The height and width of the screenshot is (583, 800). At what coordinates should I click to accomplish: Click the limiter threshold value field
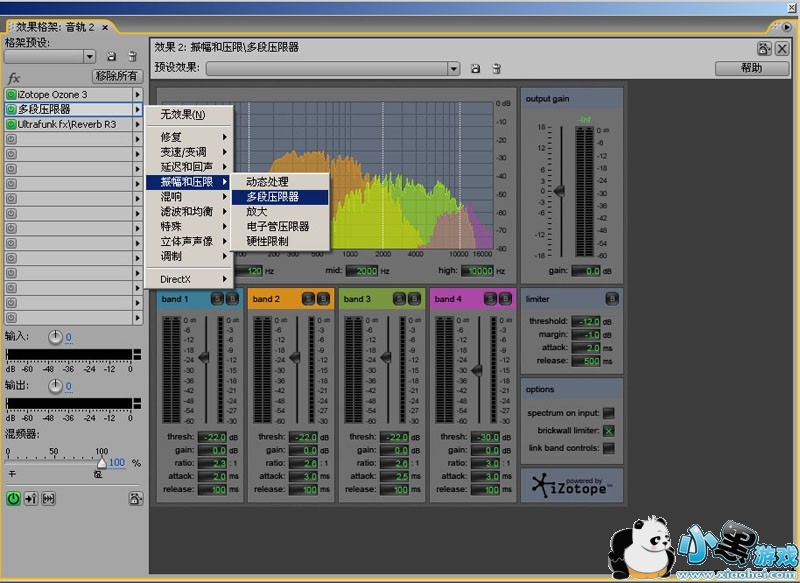pyautogui.click(x=586, y=321)
